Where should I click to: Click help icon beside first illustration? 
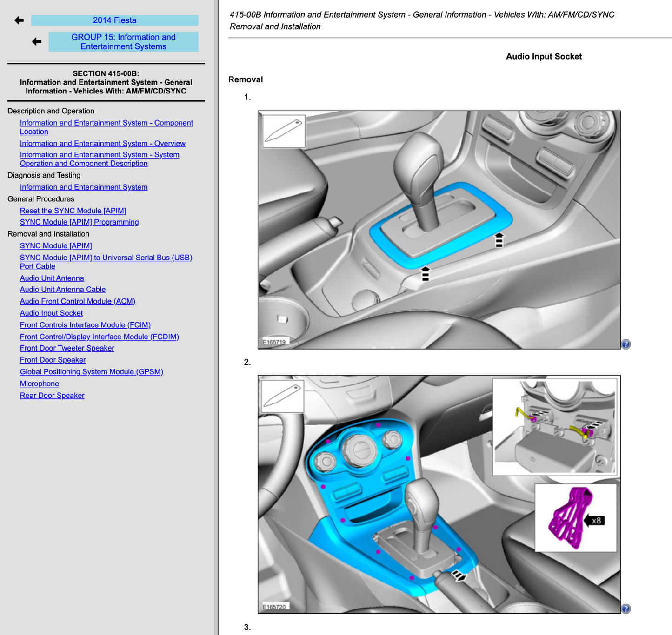626,344
